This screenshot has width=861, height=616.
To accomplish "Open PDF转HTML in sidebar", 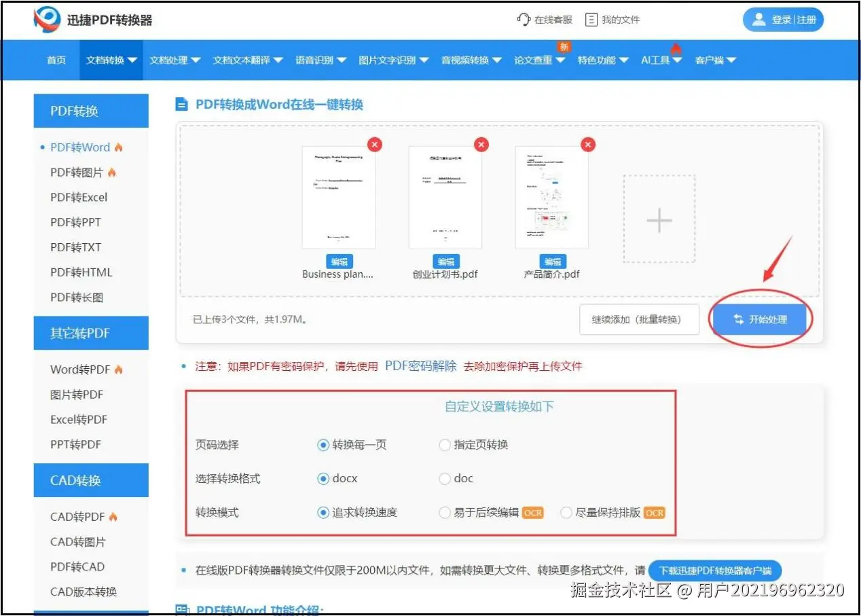I will point(81,272).
